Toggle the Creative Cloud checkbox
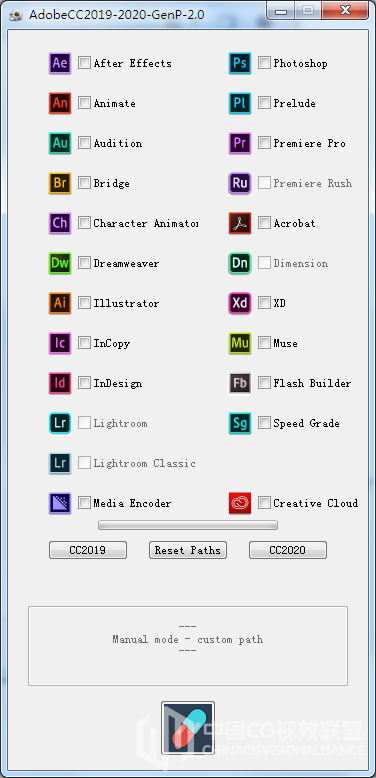376x778 pixels. [265, 503]
